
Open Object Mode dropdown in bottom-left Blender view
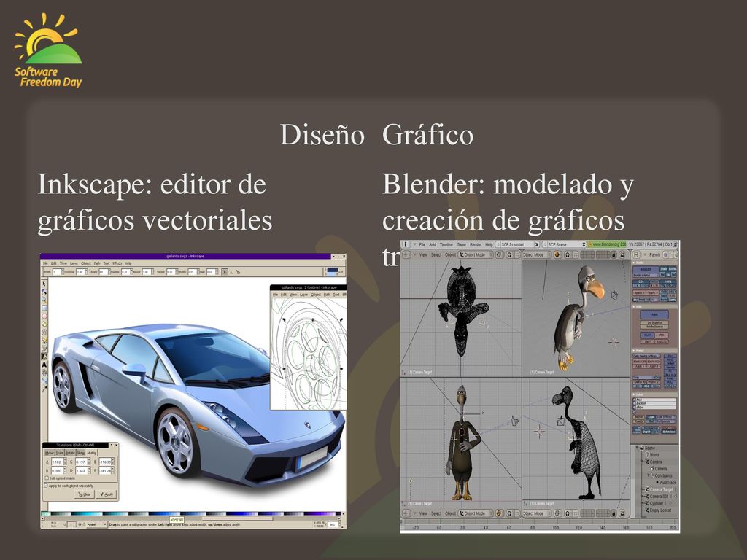(x=476, y=513)
